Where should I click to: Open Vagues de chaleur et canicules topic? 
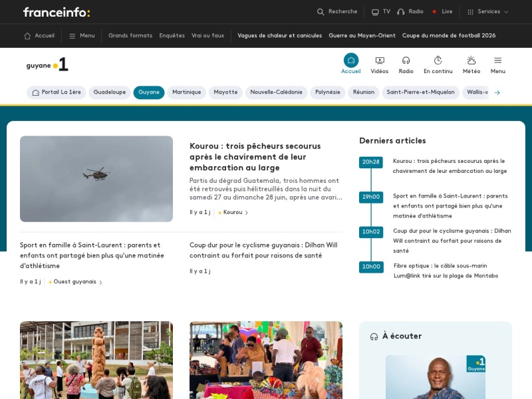tap(279, 36)
